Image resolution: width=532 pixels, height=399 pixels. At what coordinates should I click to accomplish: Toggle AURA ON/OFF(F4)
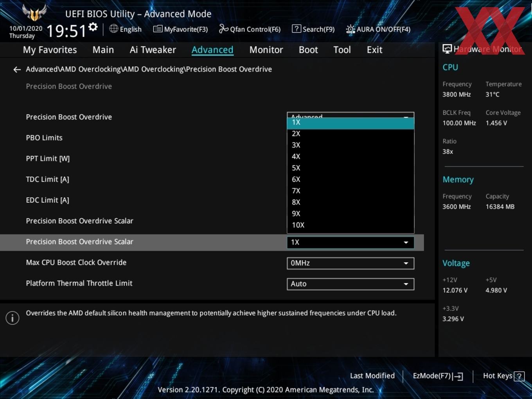pyautogui.click(x=378, y=29)
